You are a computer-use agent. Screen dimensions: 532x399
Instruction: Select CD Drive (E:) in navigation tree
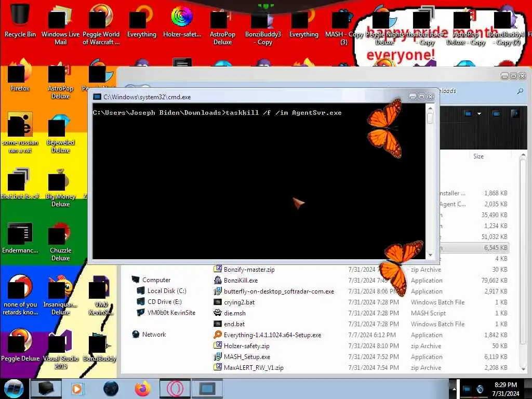click(164, 302)
